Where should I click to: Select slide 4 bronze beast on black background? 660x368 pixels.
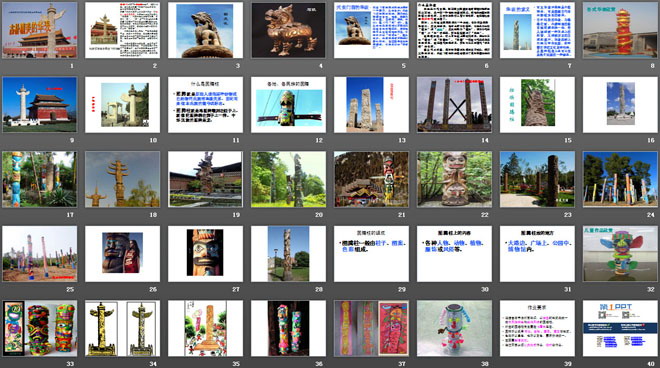coord(288,30)
